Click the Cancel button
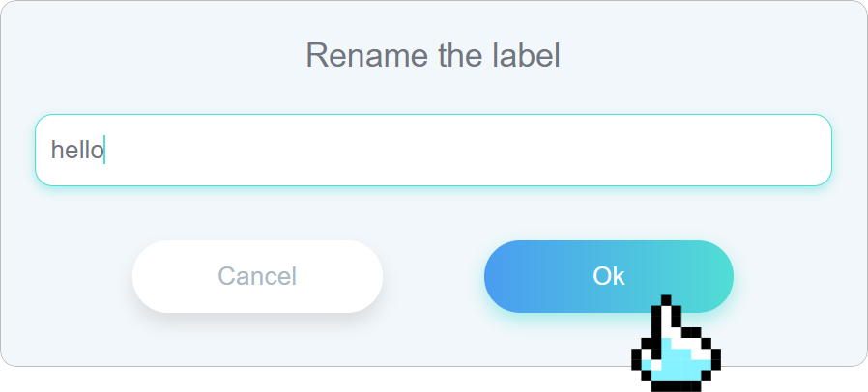This screenshot has width=868, height=392. (x=257, y=276)
